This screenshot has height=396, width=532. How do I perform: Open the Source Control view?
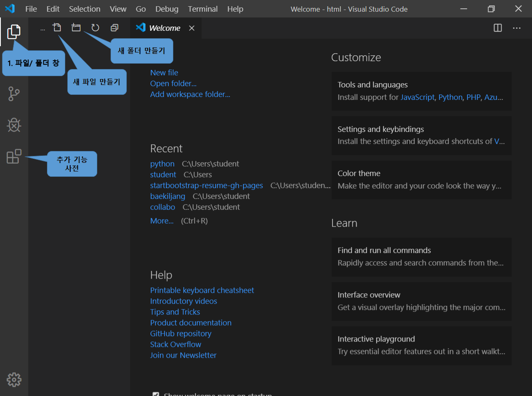[14, 94]
